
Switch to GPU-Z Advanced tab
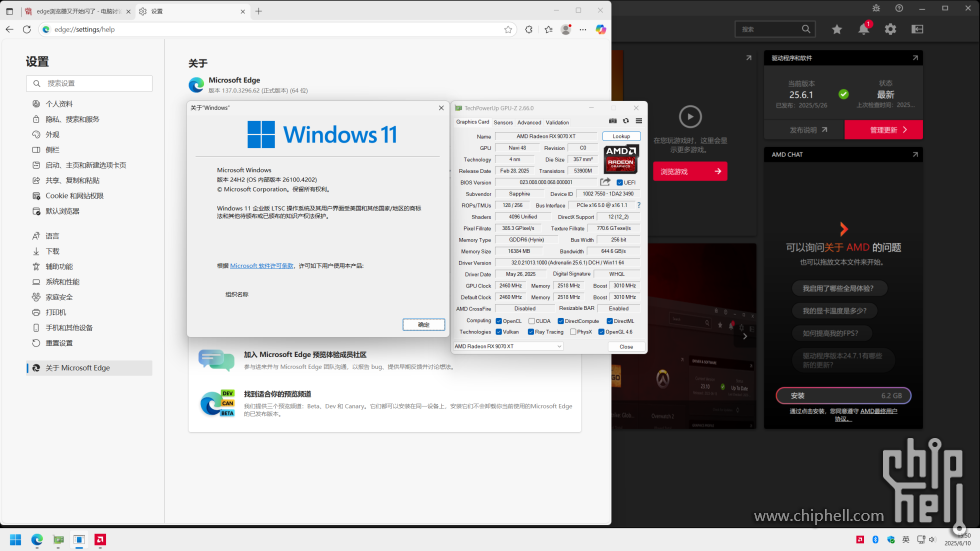529,122
